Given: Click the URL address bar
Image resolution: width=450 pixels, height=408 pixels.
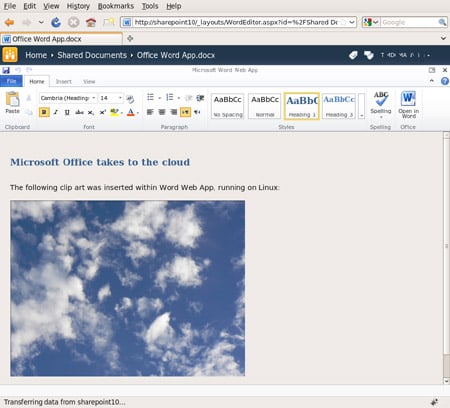Looking at the screenshot, I should 238,22.
